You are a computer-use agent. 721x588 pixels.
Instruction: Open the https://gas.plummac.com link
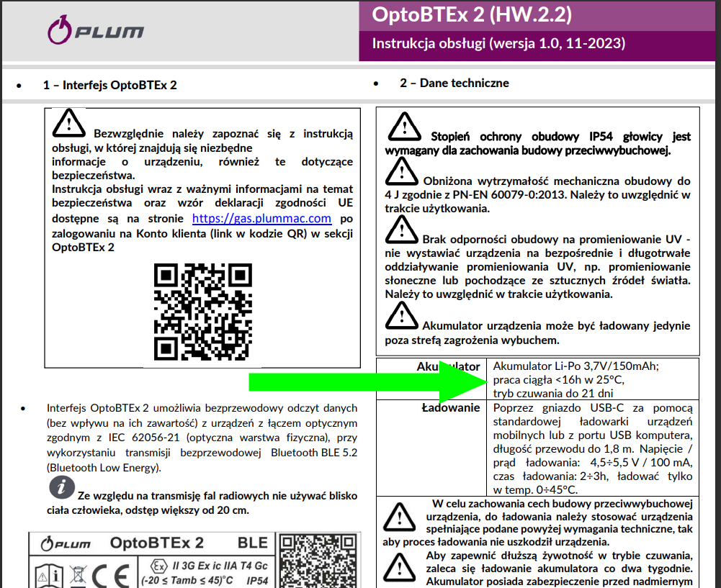click(261, 218)
